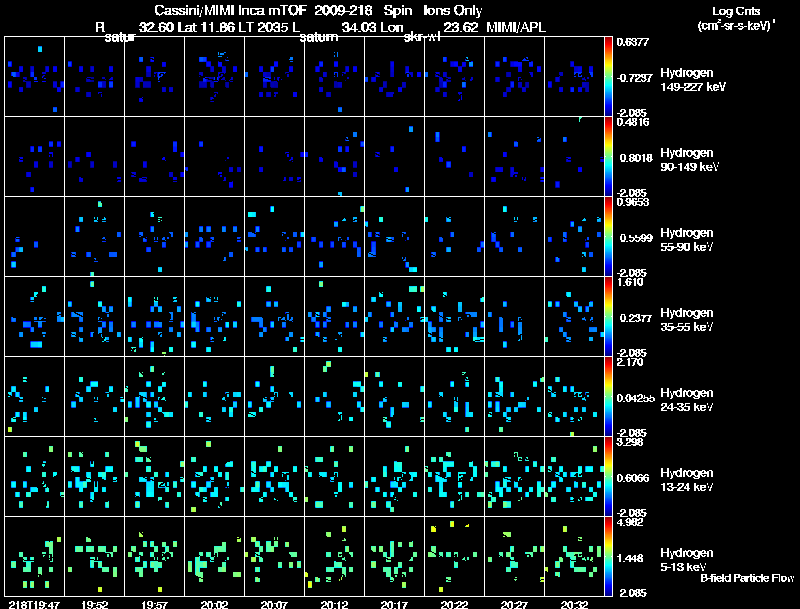
Task: Open the 24-35 keV panel at 20:07
Action: (x=274, y=396)
